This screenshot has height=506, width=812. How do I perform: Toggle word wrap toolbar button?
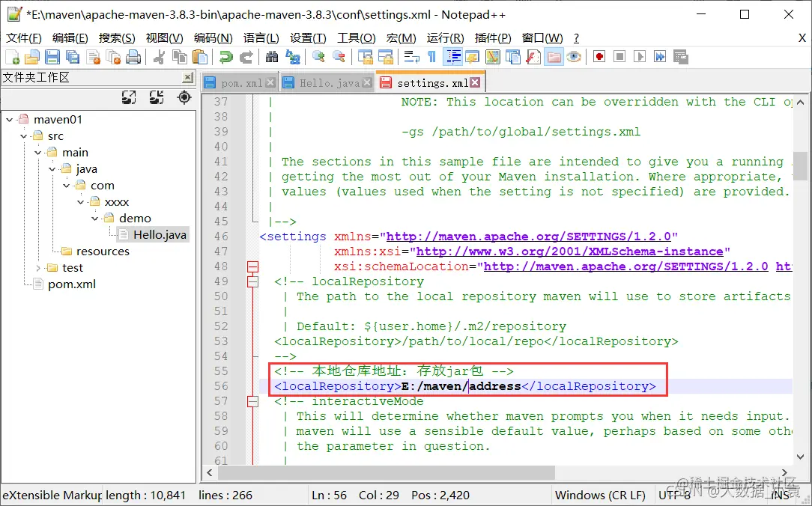(x=411, y=57)
